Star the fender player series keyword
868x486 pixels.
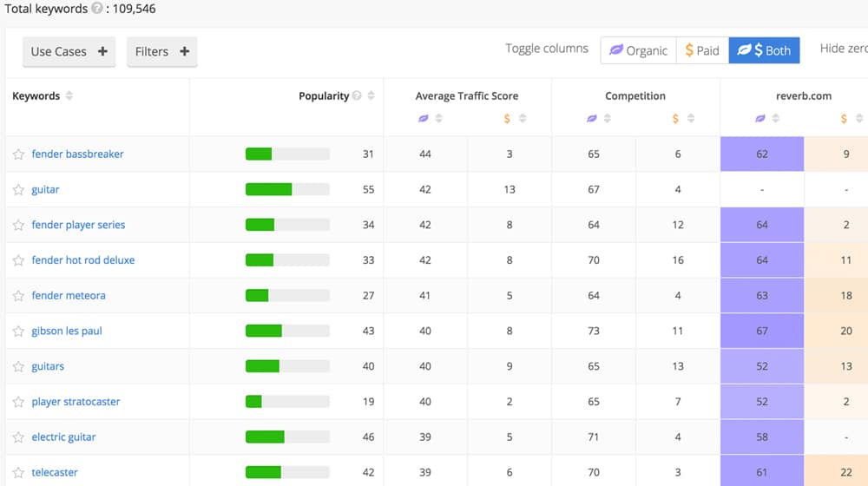pos(18,226)
